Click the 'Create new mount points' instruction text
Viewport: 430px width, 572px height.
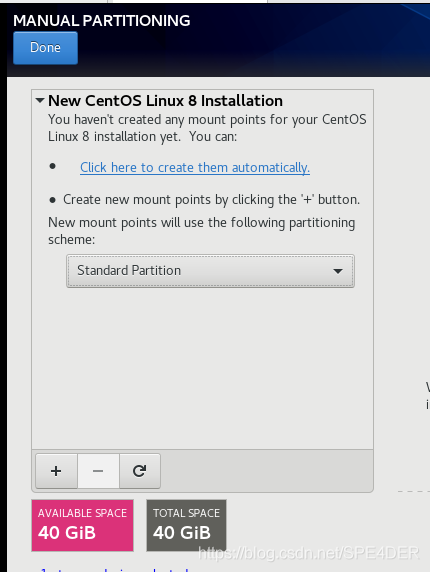point(211,200)
